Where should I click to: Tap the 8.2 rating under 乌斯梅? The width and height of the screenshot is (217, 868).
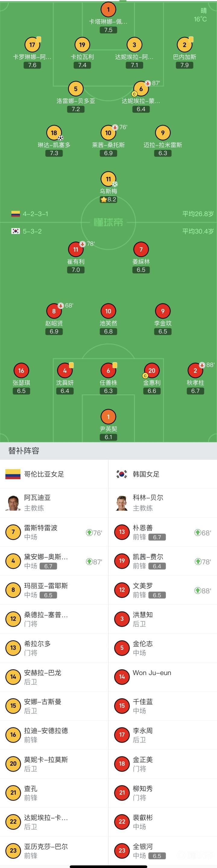coord(109,200)
